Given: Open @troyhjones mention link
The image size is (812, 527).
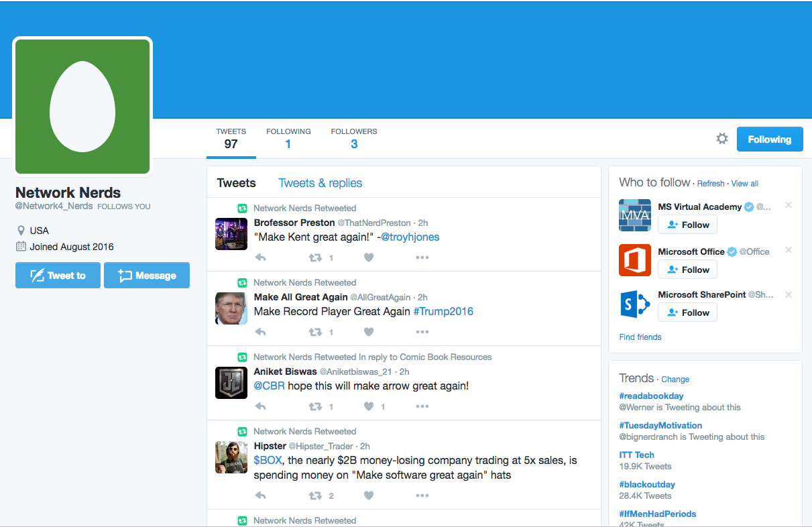Looking at the screenshot, I should pos(410,237).
